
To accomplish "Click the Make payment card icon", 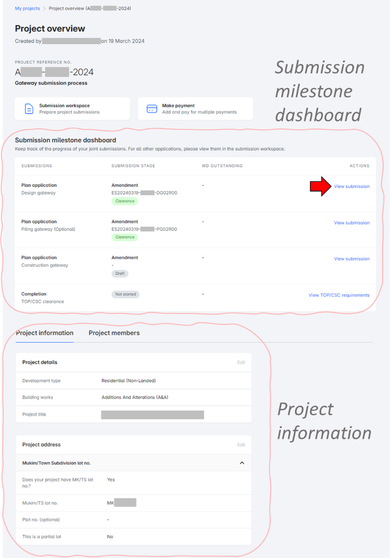I will point(152,108).
